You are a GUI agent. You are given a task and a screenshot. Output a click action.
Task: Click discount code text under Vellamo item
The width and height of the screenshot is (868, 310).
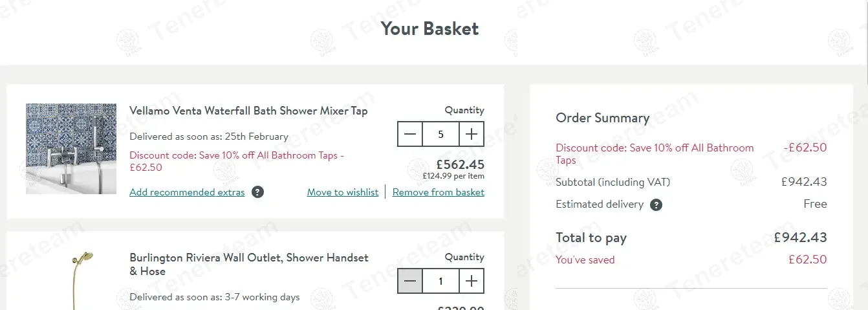[x=236, y=161]
